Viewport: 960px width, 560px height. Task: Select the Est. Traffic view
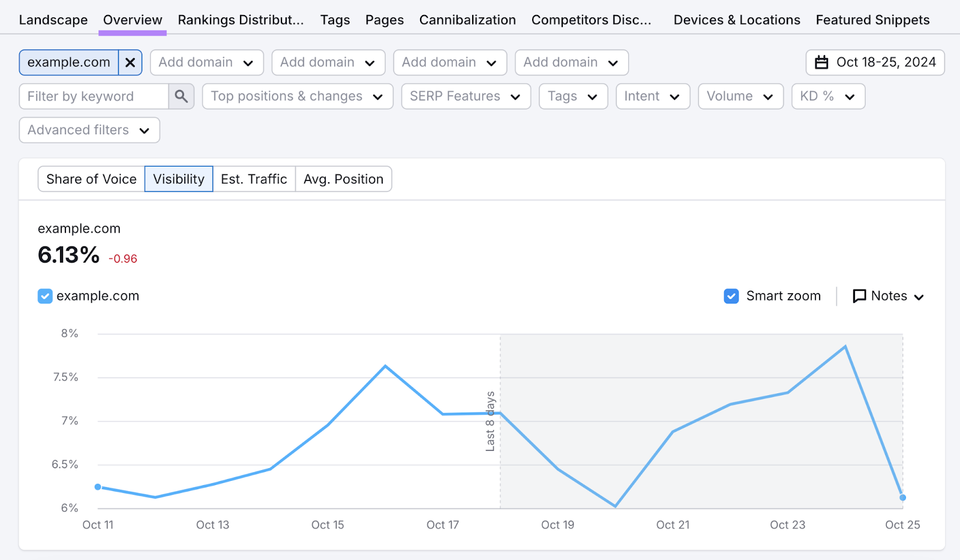pyautogui.click(x=254, y=179)
